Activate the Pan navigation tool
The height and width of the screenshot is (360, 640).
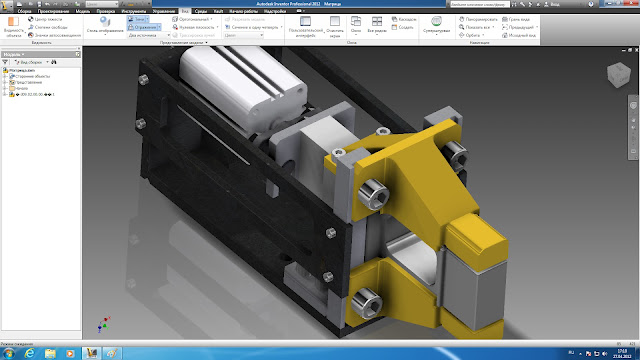point(478,19)
